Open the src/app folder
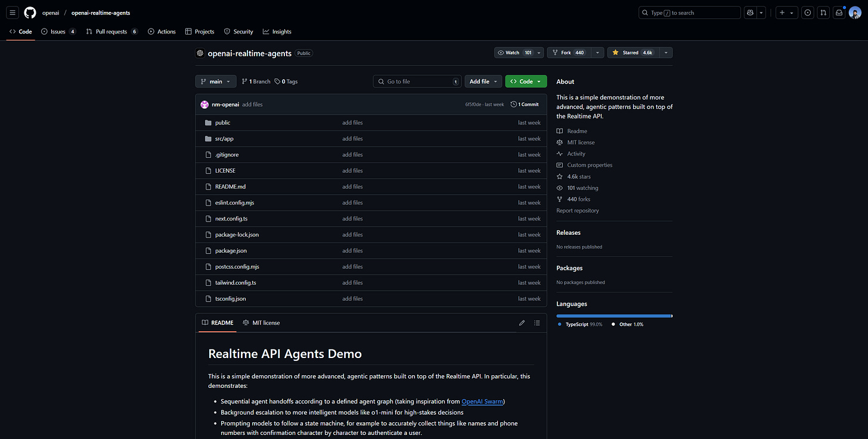Viewport: 868px width, 439px height. click(x=224, y=139)
